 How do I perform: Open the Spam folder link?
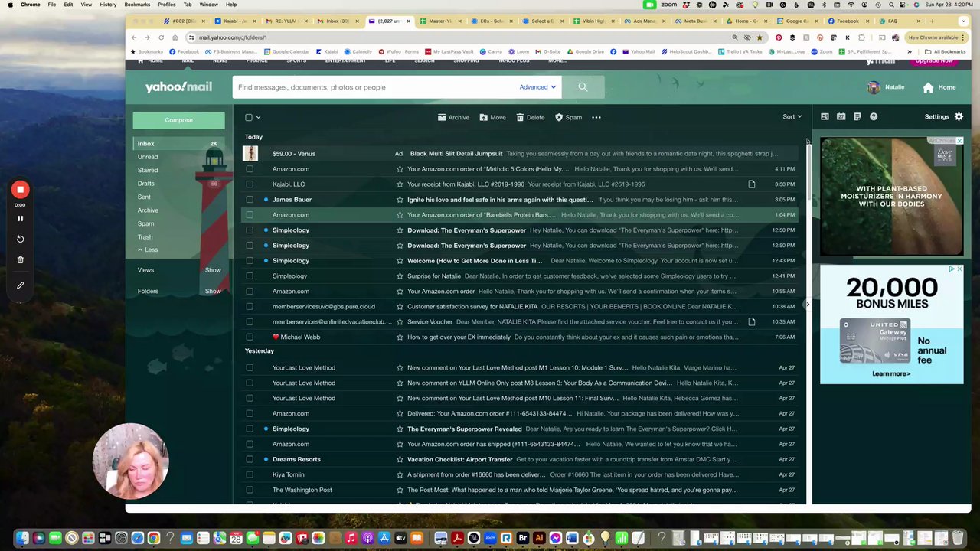coord(145,223)
